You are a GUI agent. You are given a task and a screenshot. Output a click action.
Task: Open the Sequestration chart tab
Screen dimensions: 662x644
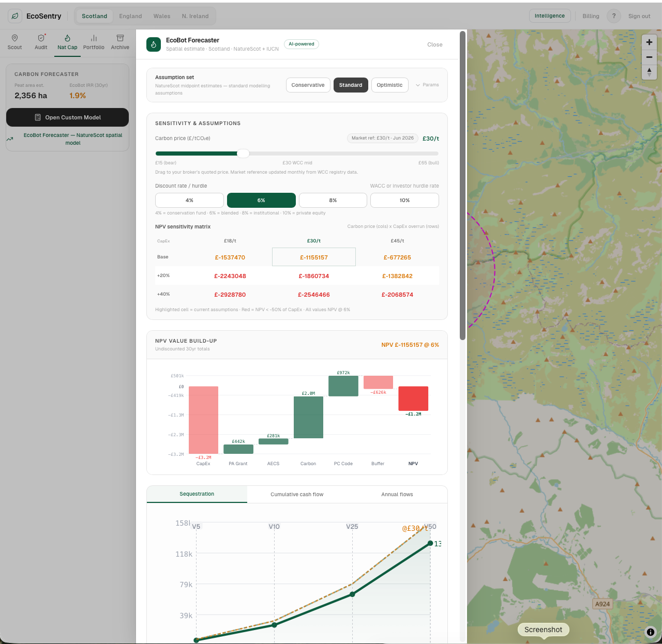[x=197, y=494]
